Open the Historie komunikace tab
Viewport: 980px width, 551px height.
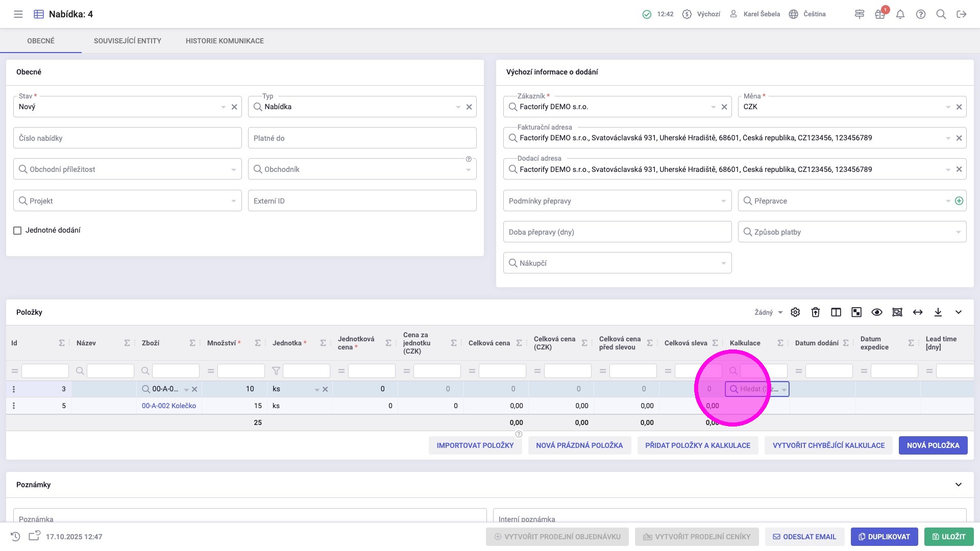[x=225, y=41]
